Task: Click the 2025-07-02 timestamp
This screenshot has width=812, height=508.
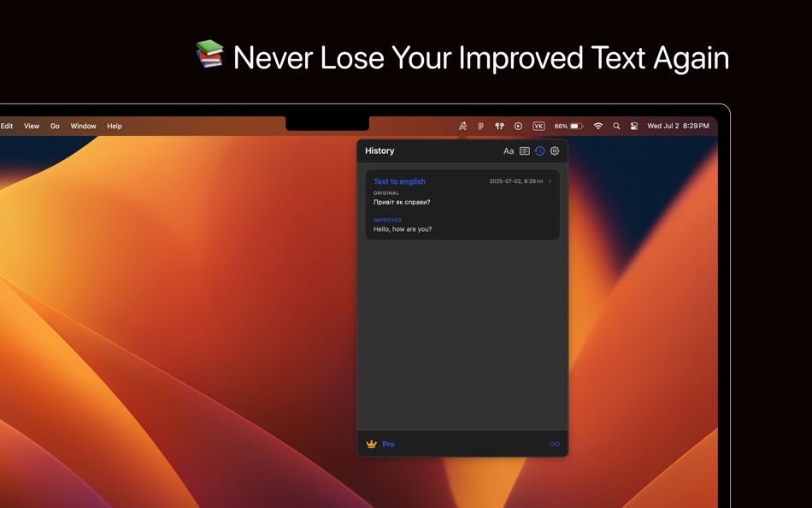Action: (x=516, y=181)
